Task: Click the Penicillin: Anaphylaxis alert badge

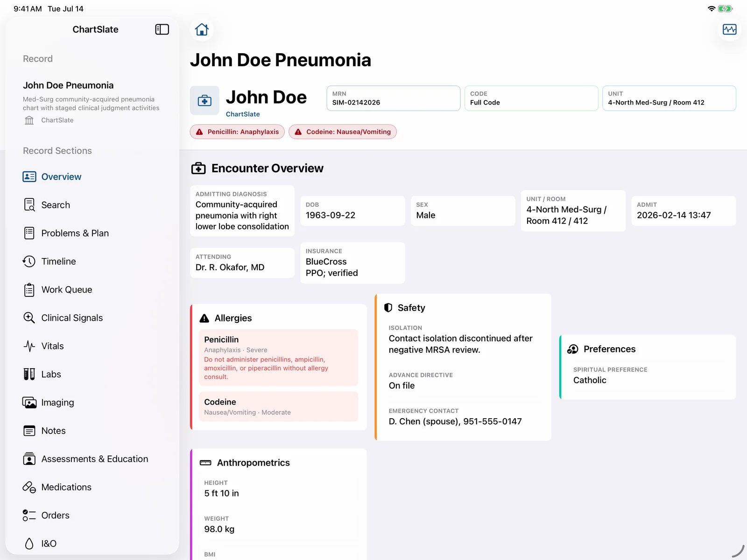Action: (x=237, y=132)
